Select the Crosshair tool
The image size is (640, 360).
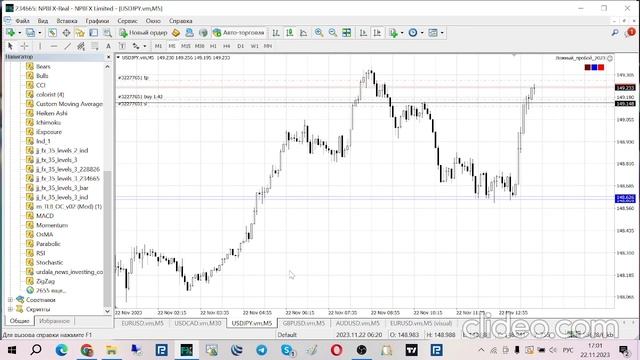(x=24, y=46)
